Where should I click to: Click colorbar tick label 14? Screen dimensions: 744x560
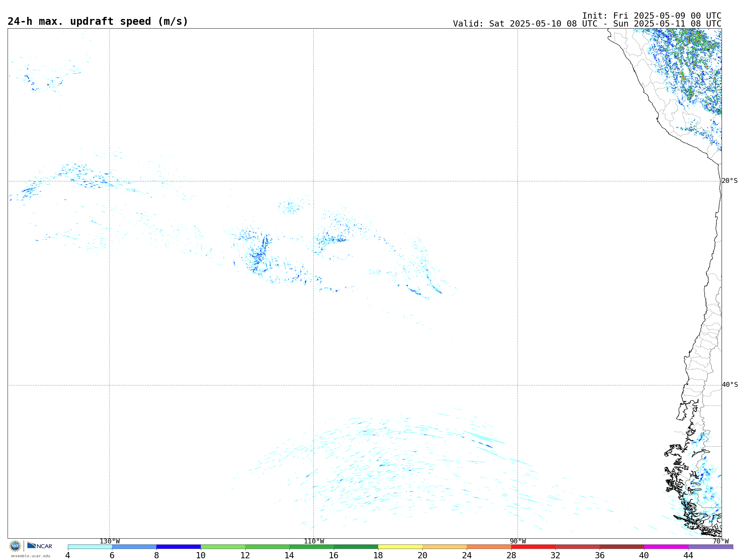[x=289, y=556]
